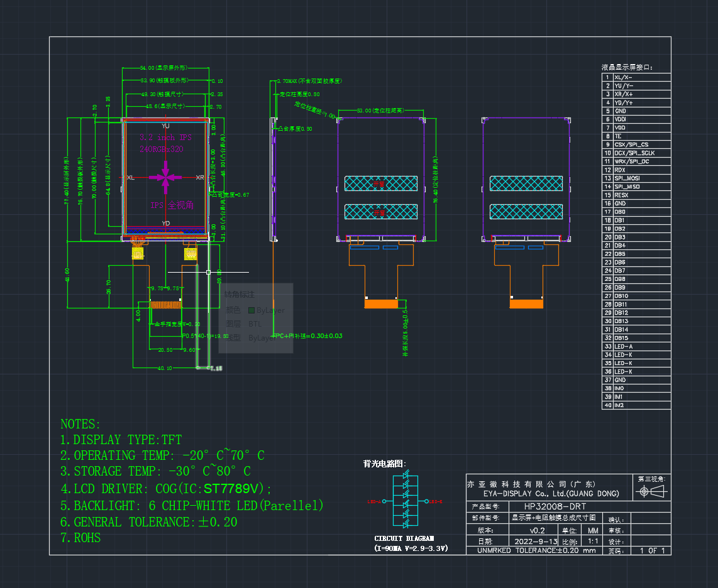Click the UNMRKED TOLERANCE:±0.20 mm text
Viewport: 718px width, 588px height.
536,550
